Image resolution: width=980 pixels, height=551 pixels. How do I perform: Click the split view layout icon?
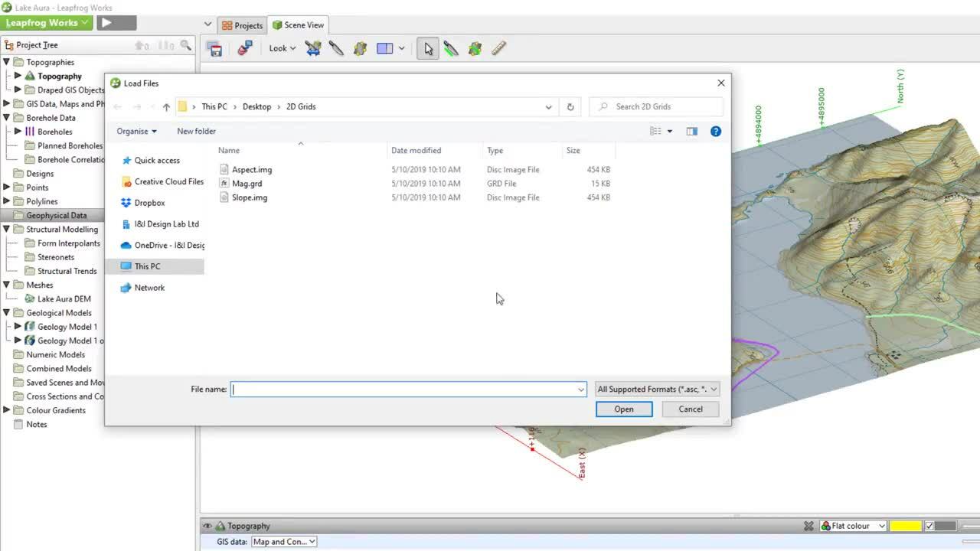[385, 48]
